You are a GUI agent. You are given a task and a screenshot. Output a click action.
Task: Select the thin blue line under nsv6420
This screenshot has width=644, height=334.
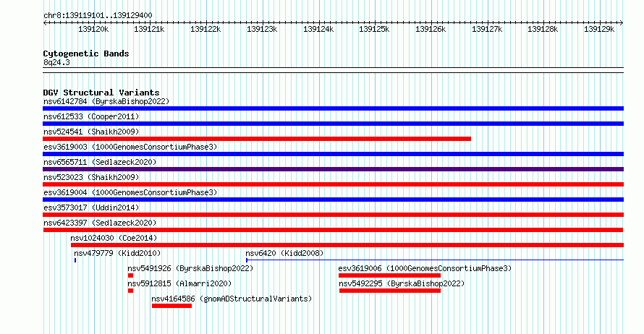coord(435,260)
